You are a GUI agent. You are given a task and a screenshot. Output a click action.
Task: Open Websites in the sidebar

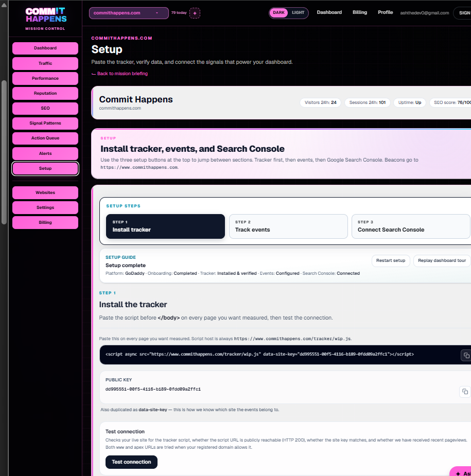[45, 192]
